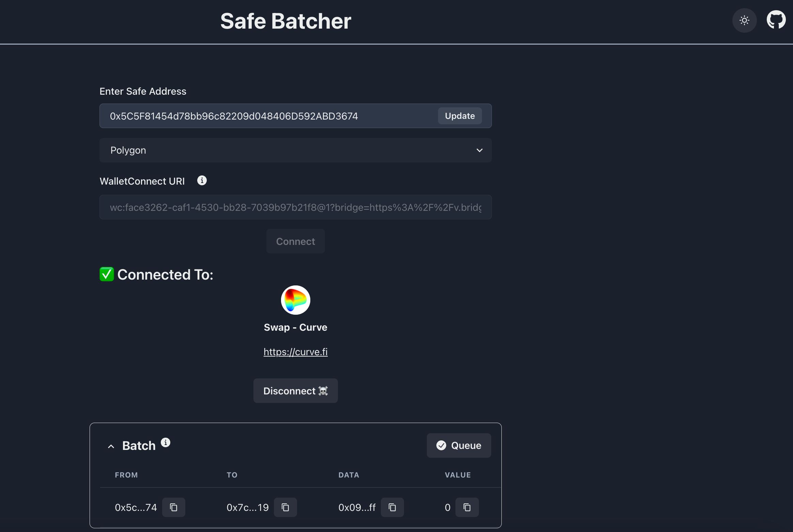793x532 pixels.
Task: Click the Batch info icon
Action: [x=166, y=442]
